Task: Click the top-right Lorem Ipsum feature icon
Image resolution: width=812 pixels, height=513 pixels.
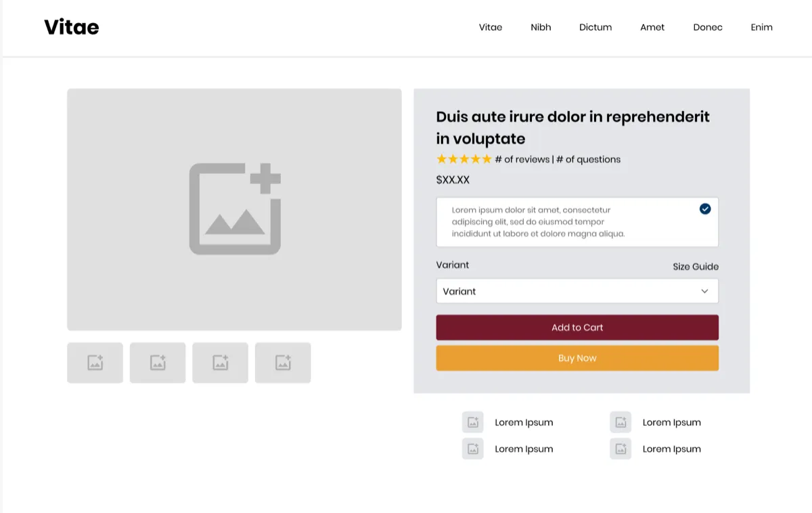Action: coord(621,422)
